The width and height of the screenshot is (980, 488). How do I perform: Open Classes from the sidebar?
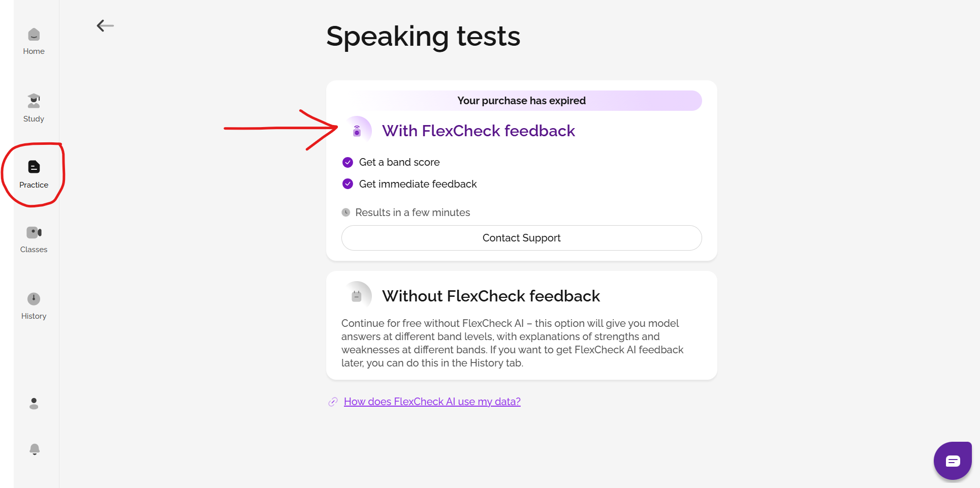coord(34,233)
